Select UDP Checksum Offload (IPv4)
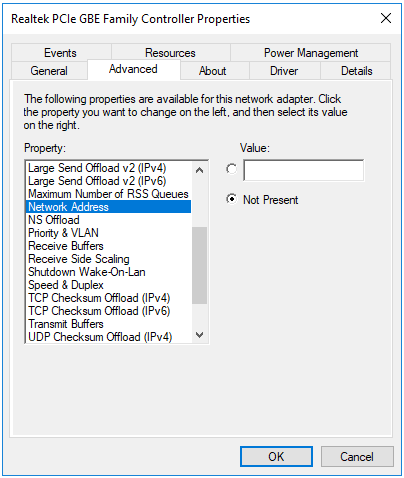Image resolution: width=404 pixels, height=478 pixels. 108,337
